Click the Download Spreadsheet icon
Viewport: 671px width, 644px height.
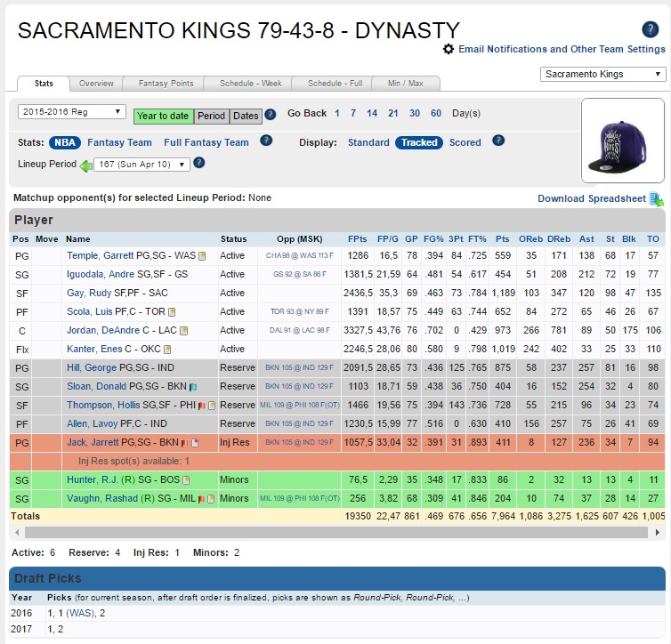[x=656, y=199]
